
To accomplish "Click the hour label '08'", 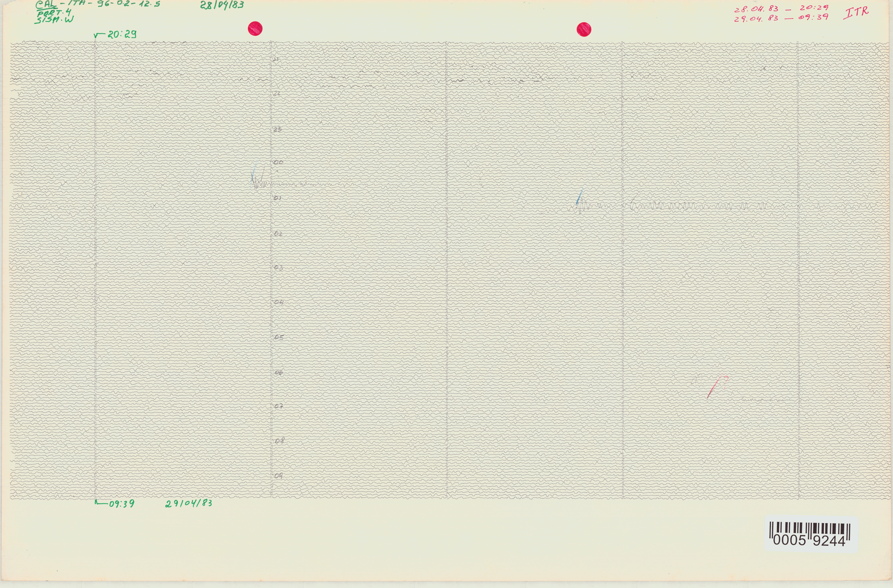I will pyautogui.click(x=280, y=441).
